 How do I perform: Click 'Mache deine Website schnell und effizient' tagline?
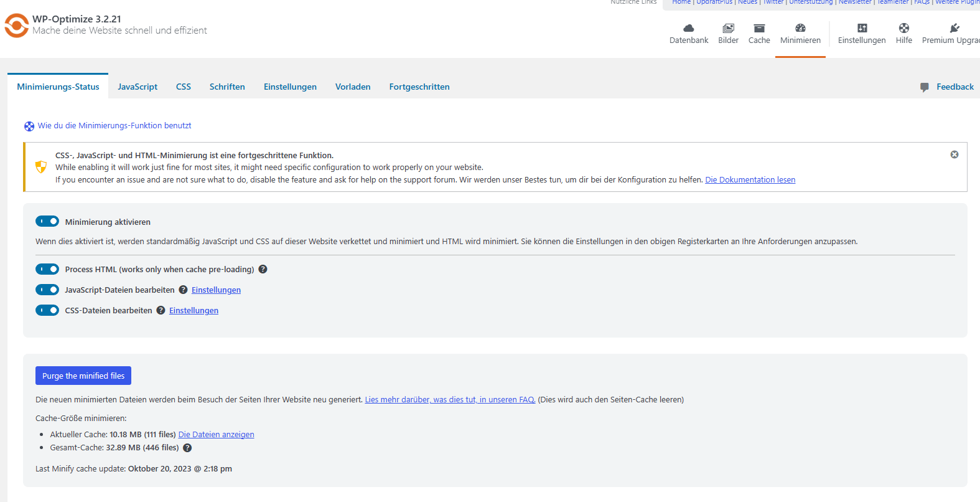pos(119,31)
